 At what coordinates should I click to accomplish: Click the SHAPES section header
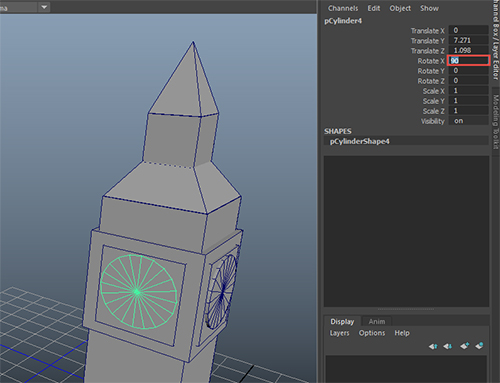(338, 131)
